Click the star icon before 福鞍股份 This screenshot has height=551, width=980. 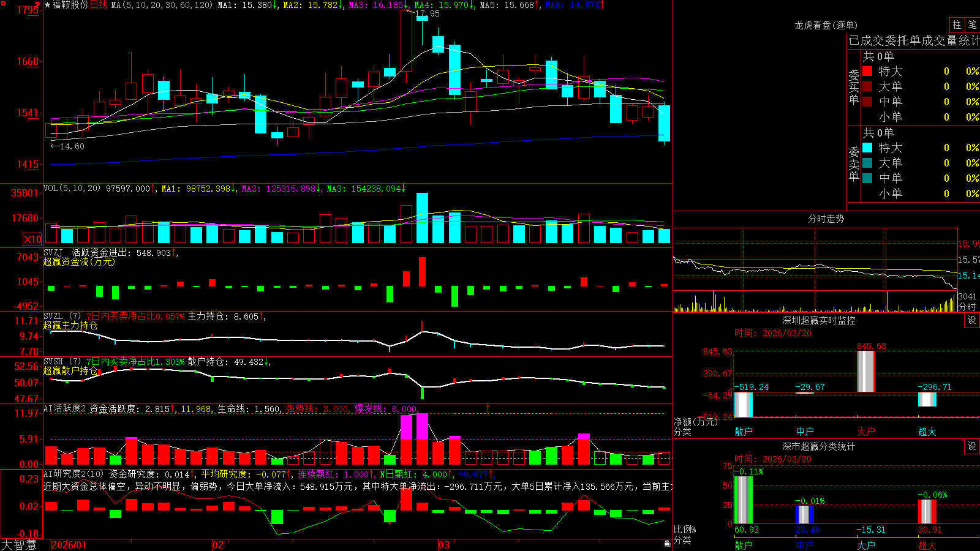tap(48, 5)
